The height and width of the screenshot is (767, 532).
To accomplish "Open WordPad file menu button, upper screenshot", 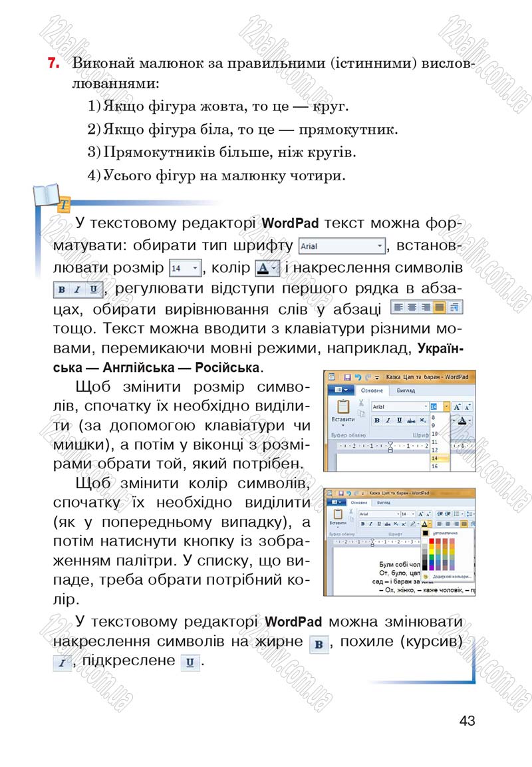I will (341, 390).
